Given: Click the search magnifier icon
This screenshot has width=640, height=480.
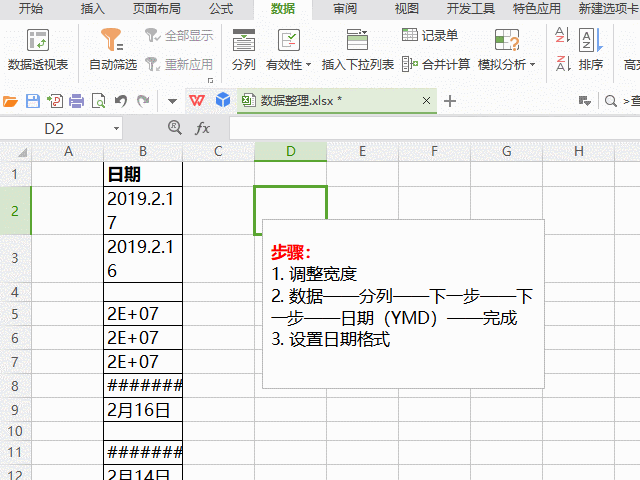Looking at the screenshot, I should 611,101.
